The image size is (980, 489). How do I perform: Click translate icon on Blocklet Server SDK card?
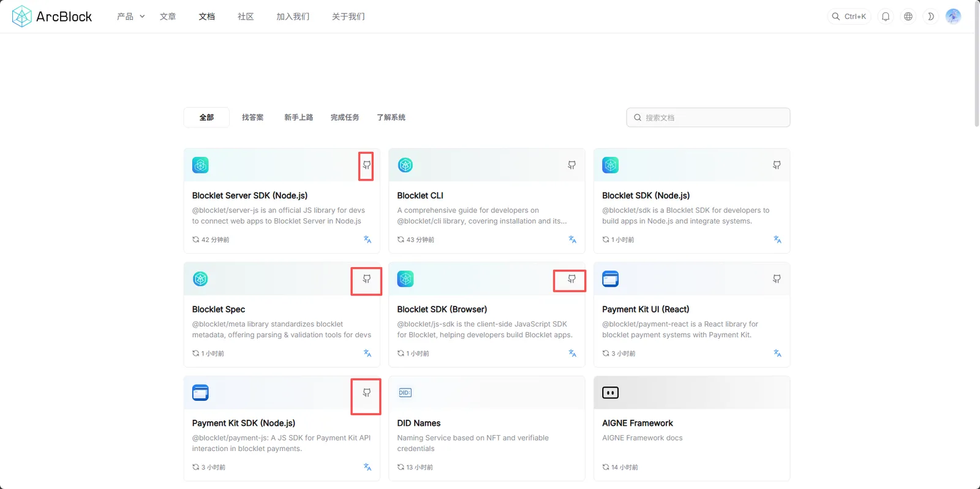[367, 240]
